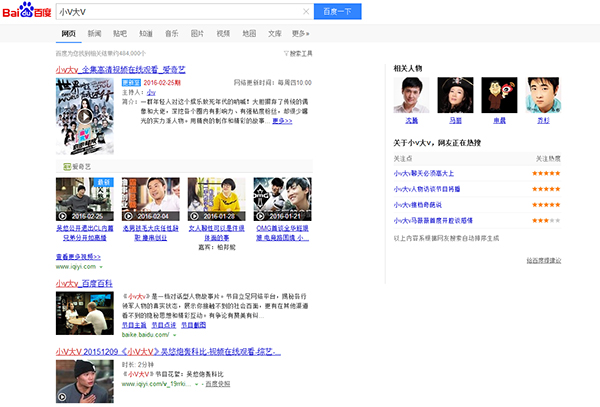
Task: Switch to the 音乐 tab
Action: coord(171,33)
